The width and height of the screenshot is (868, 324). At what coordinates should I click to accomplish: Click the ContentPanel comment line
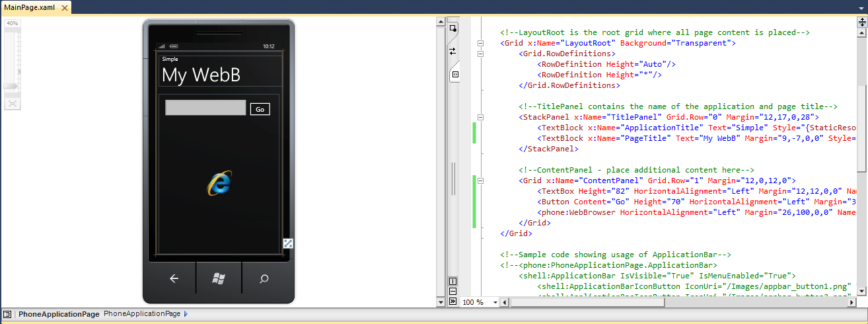(x=637, y=170)
